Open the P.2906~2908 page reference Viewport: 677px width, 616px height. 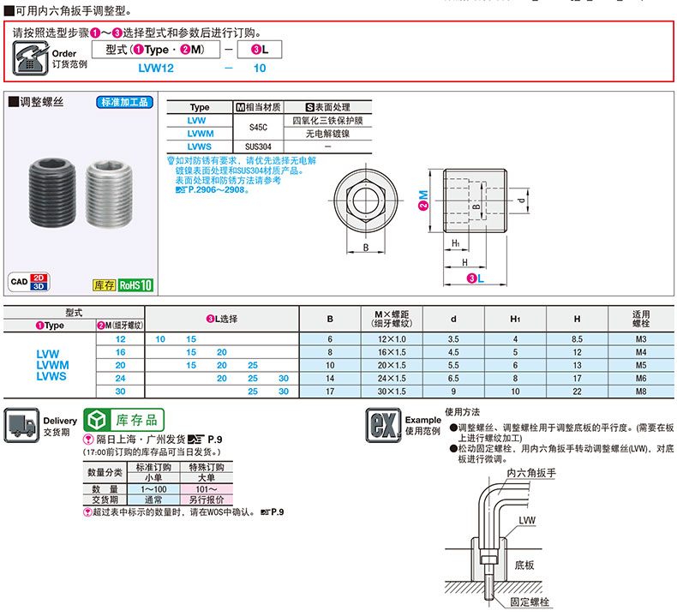click(x=211, y=189)
